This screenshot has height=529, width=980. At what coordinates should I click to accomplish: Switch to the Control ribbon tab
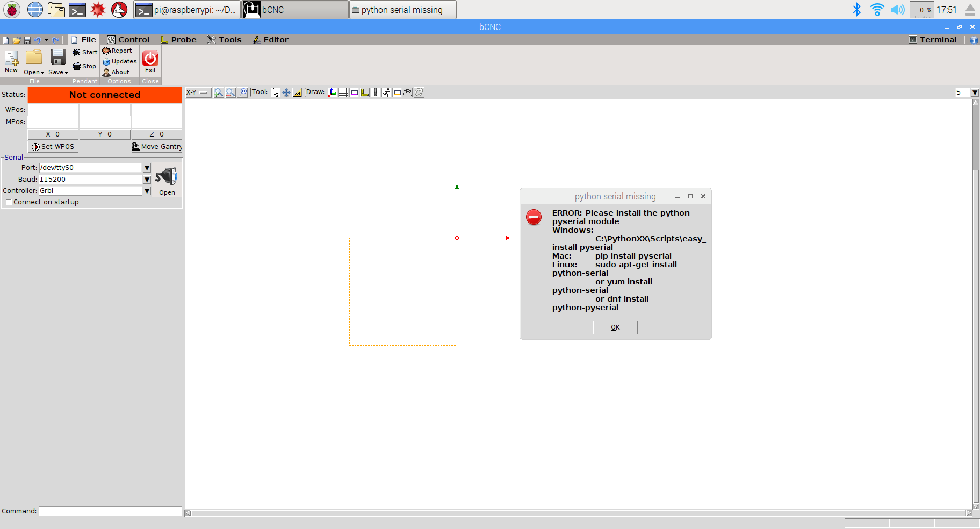(128, 40)
